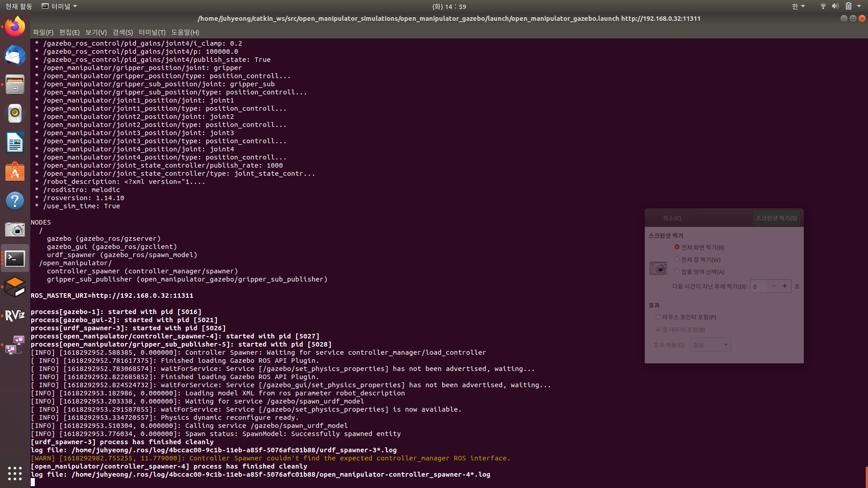The height and width of the screenshot is (488, 868).
Task: Click the delay seconds input field
Action: (x=759, y=286)
